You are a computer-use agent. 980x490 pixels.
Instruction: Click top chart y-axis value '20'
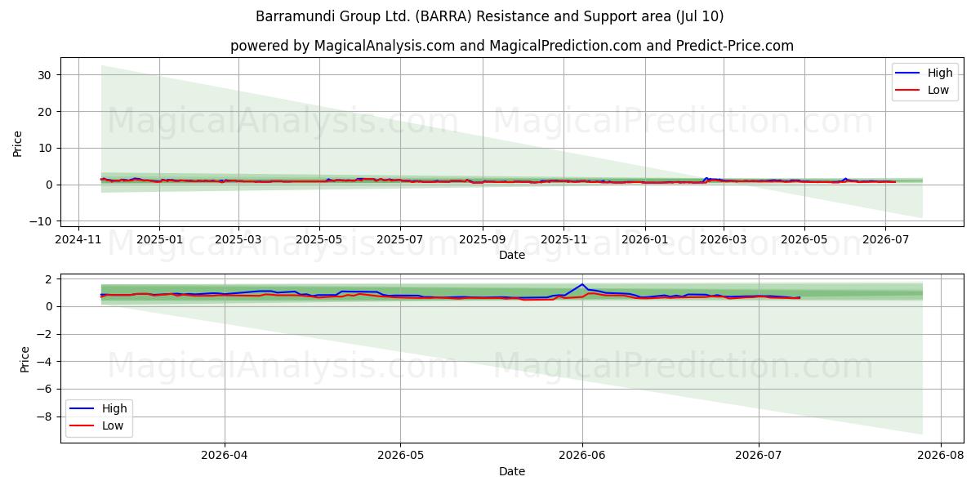[45, 112]
